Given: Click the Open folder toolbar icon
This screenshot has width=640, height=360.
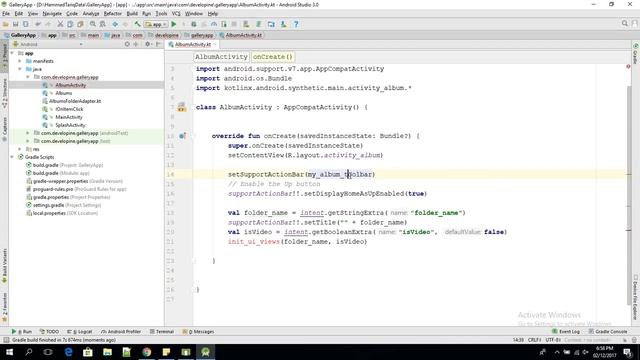Looking at the screenshot, I should click(6, 24).
